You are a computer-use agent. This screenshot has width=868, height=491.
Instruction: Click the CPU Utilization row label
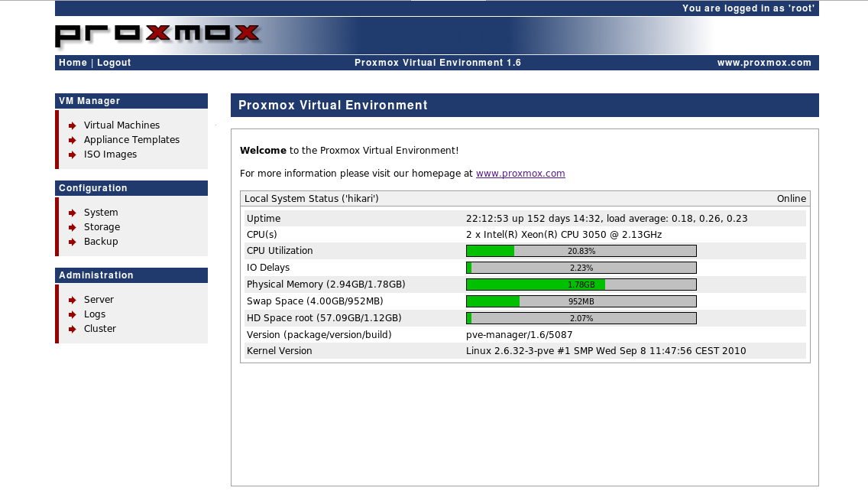(280, 251)
